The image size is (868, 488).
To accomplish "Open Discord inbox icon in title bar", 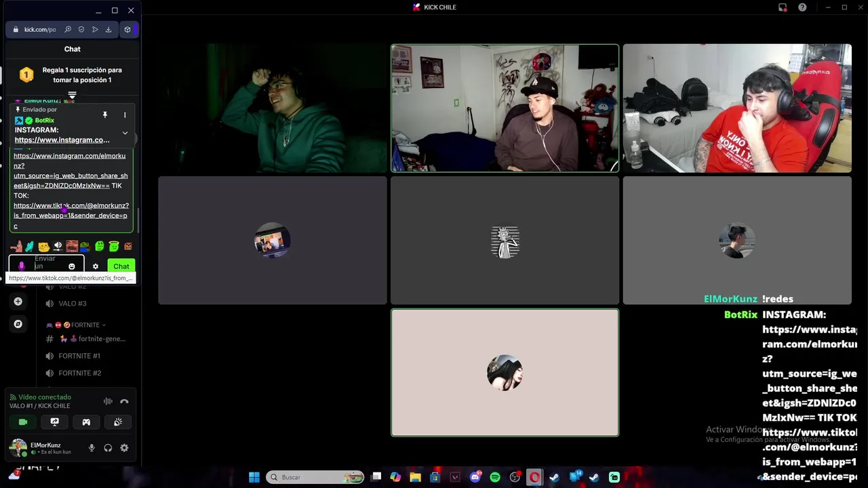I will point(783,7).
